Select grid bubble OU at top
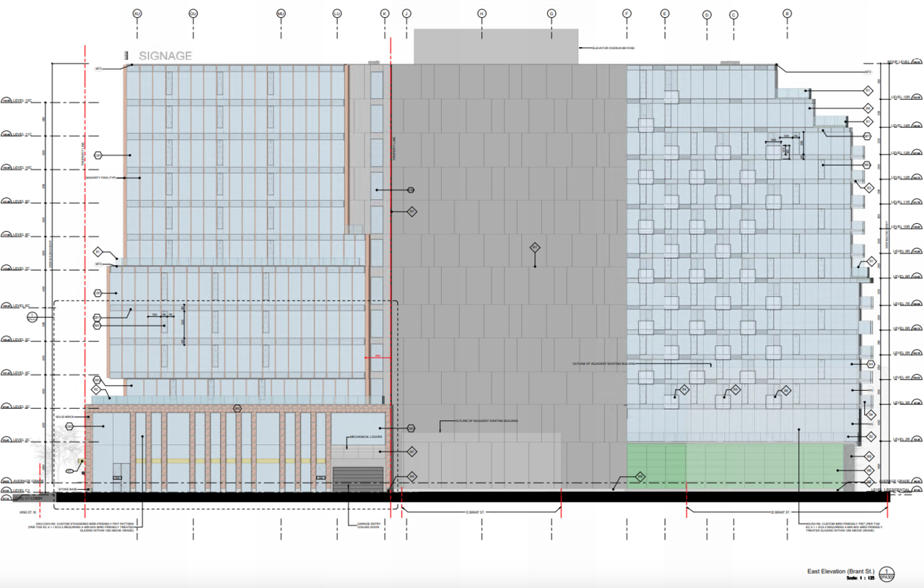The image size is (924, 588). point(193,14)
